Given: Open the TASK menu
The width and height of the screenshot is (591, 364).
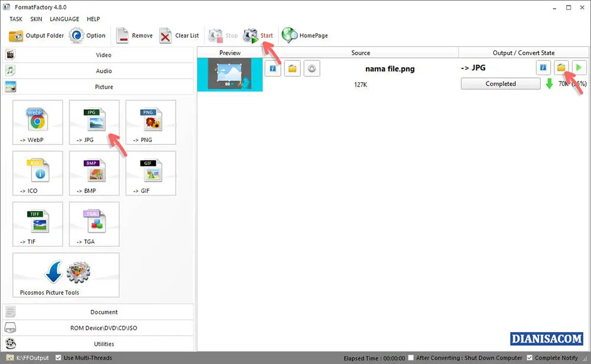Looking at the screenshot, I should click(15, 19).
